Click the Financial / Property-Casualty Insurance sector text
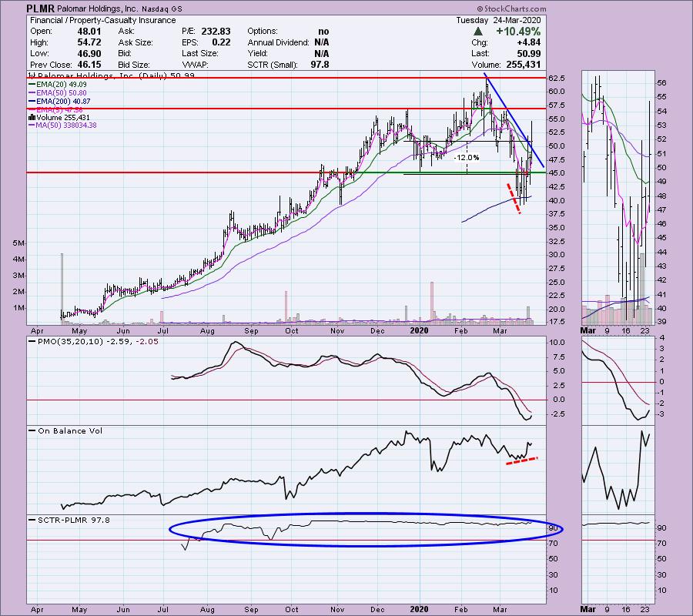Screen dimensions: 693x616 point(103,20)
